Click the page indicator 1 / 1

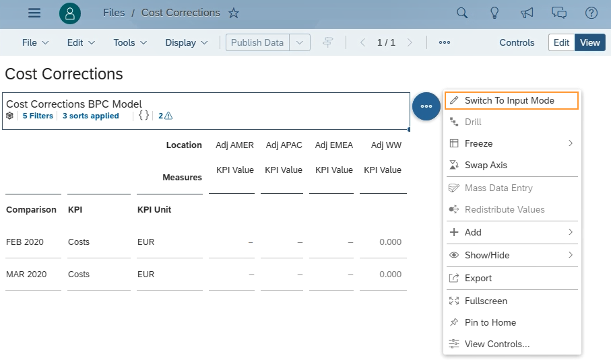[x=386, y=42]
